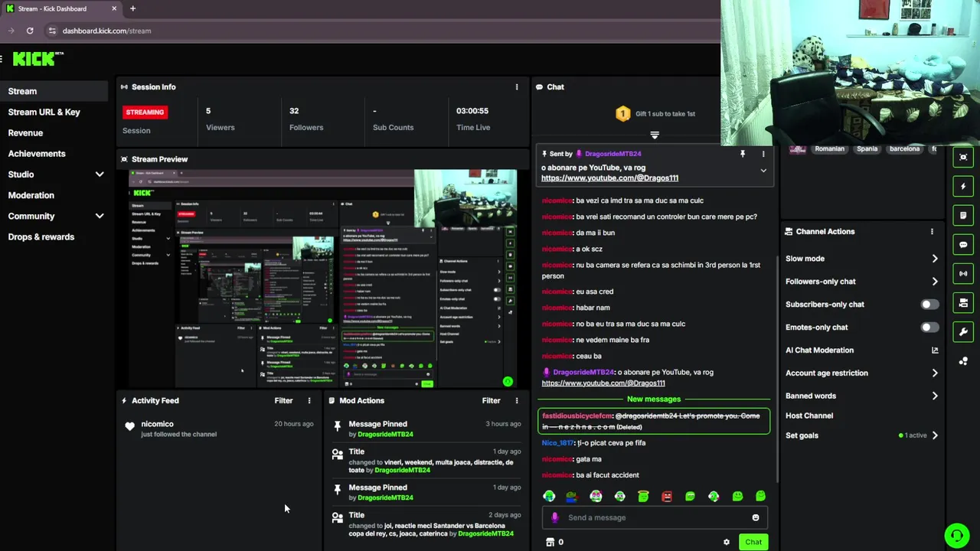Click the purple microphone identity badge
This screenshot has width=980, height=551.
[555, 517]
